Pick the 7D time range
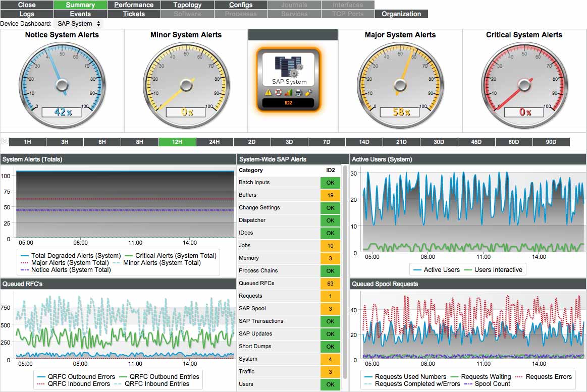This screenshot has width=587, height=392. click(327, 142)
